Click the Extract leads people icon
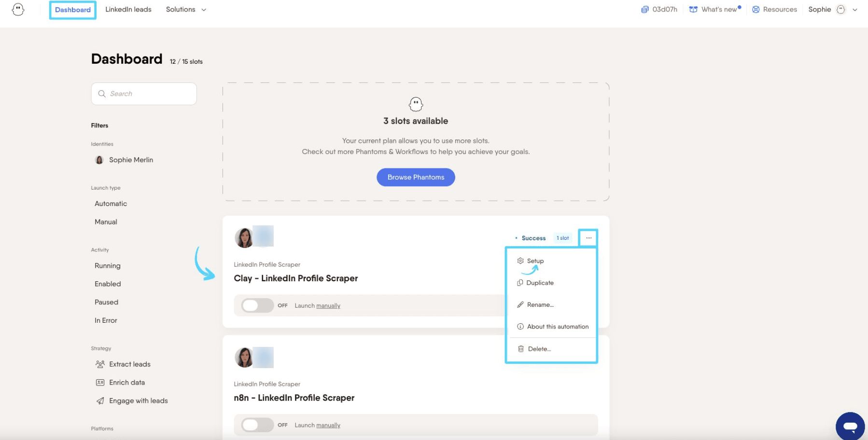 pos(100,364)
